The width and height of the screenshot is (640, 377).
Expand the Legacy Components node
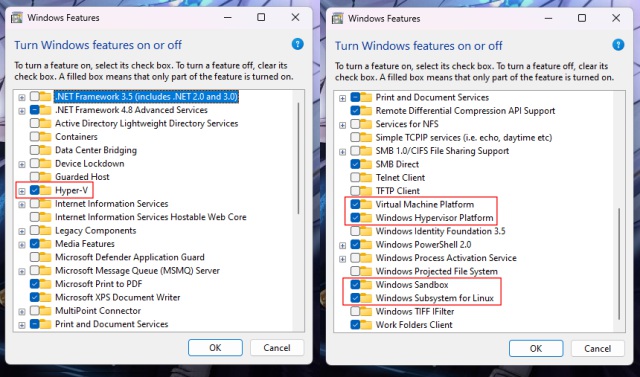point(22,232)
